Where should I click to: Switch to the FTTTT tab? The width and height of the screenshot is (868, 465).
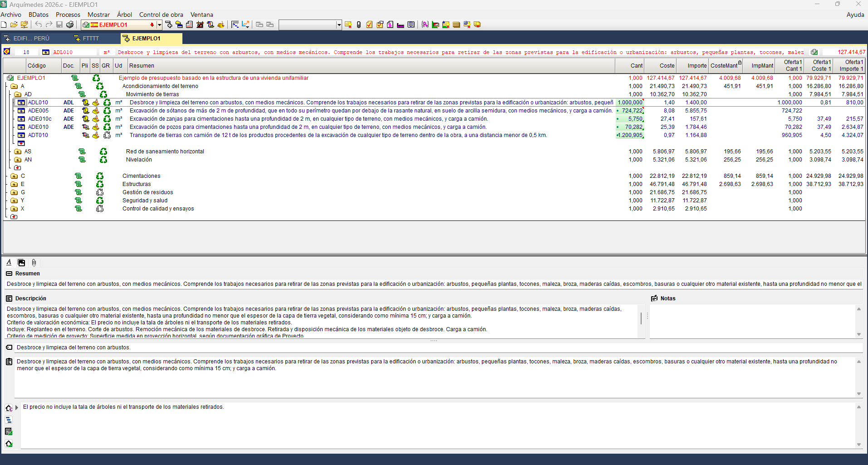[x=90, y=39]
